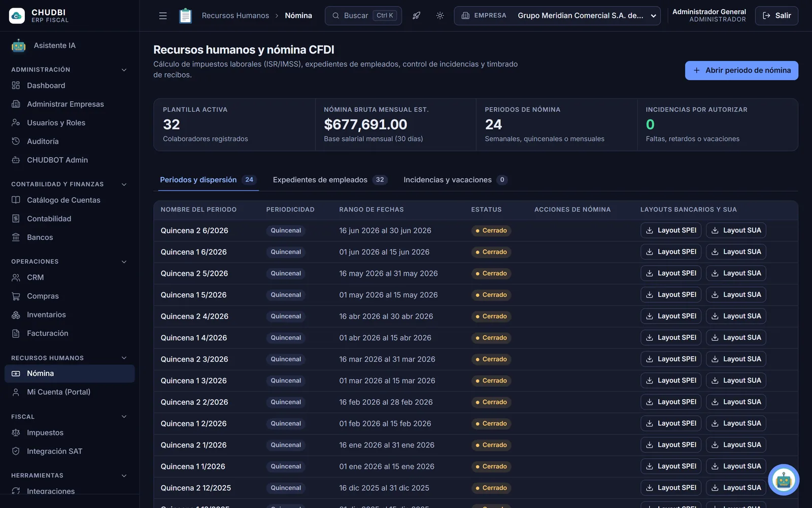
Task: Click the rocket icon in top bar
Action: pyautogui.click(x=416, y=16)
